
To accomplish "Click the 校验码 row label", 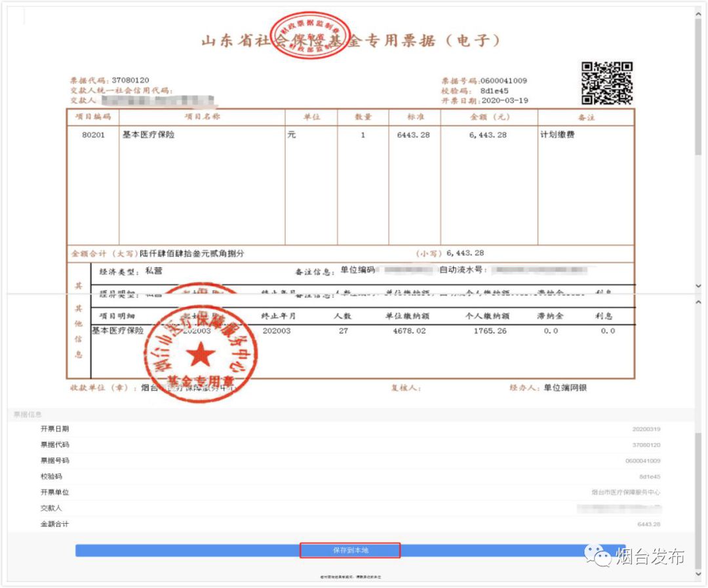I will 51,476.
